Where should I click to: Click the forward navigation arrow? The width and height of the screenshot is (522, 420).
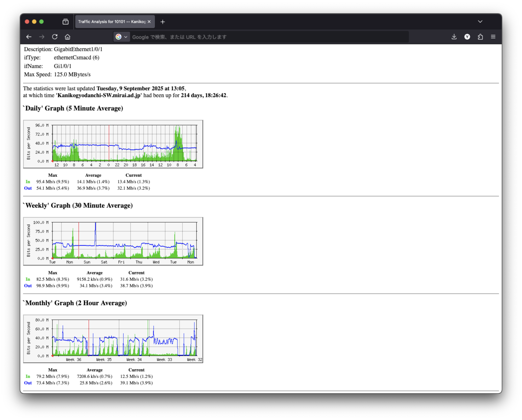42,37
